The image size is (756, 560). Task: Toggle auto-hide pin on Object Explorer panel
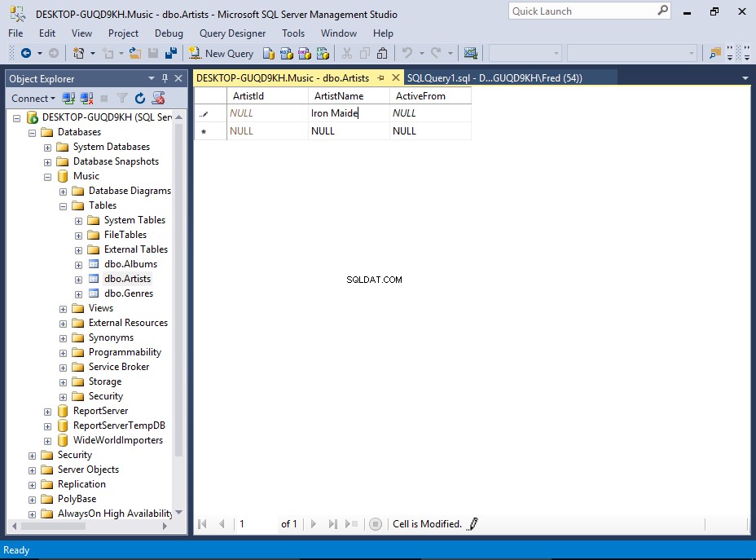point(165,78)
